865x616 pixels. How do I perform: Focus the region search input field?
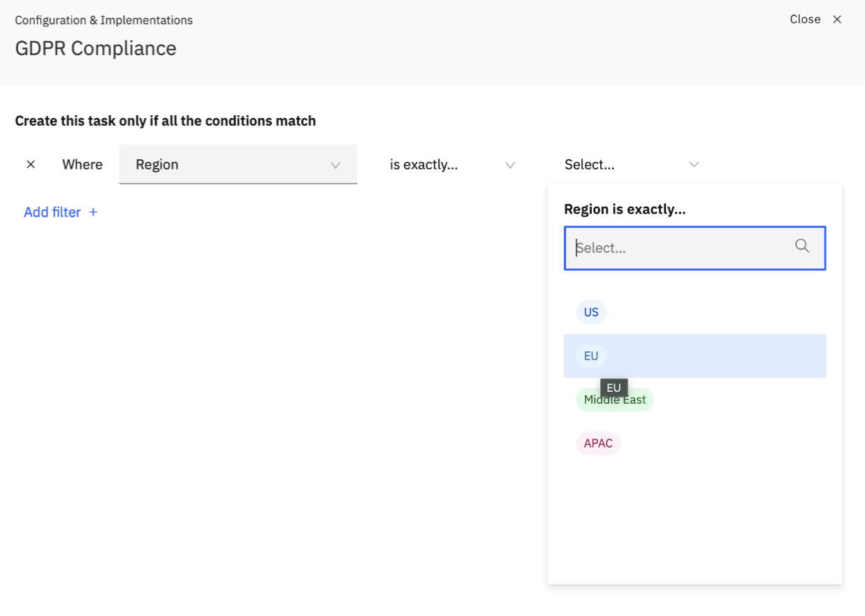(x=695, y=248)
